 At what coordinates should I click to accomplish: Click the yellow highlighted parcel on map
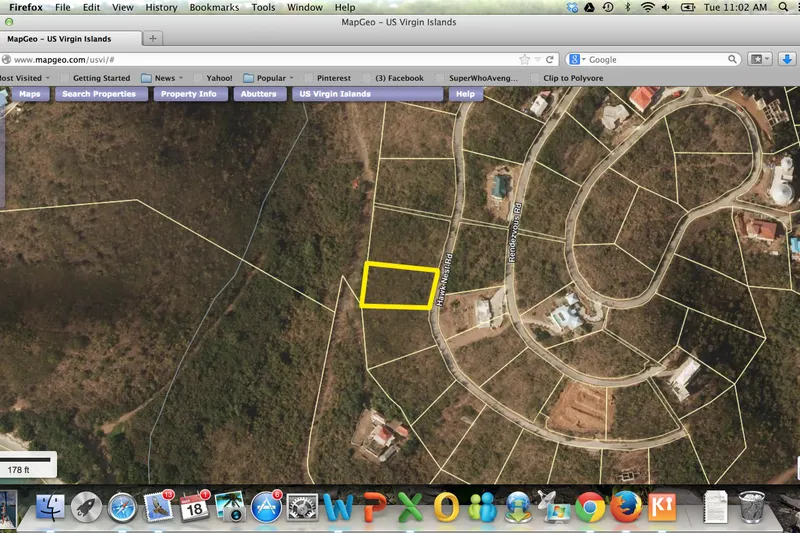point(399,286)
